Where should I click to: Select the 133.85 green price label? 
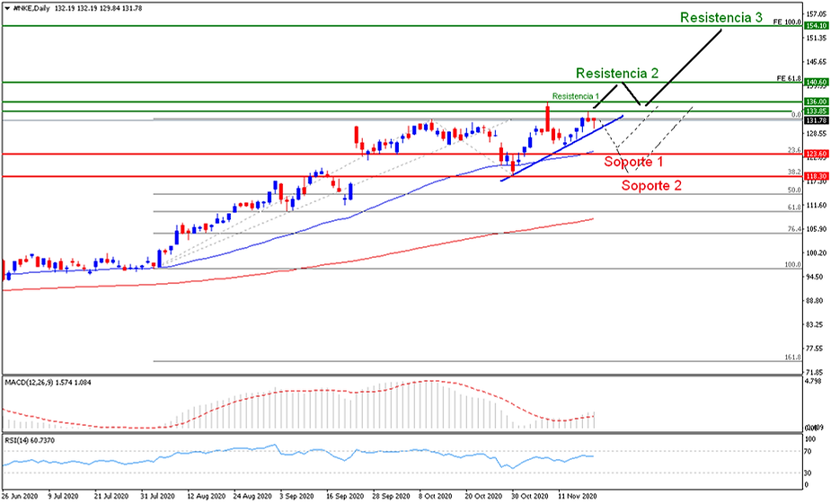[816, 111]
